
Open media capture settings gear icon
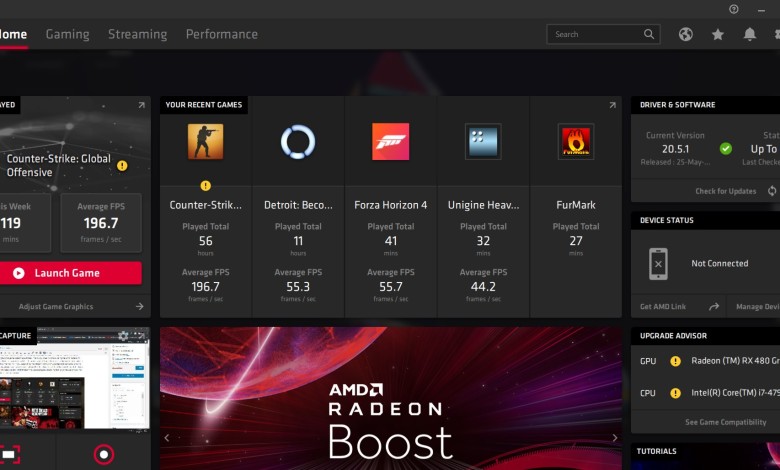pyautogui.click(x=123, y=336)
